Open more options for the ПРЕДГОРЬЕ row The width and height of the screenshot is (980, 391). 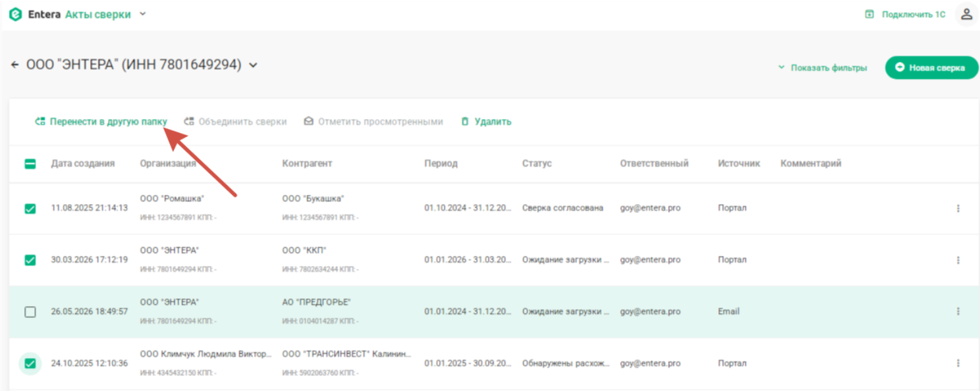tap(958, 311)
